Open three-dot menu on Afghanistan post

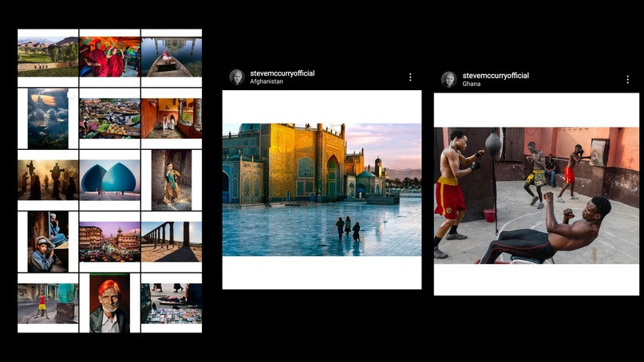pos(410,77)
